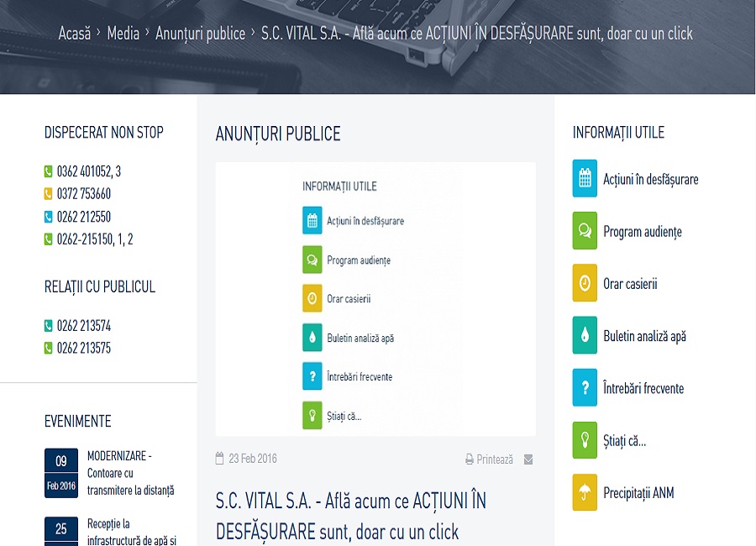Viewport: 756px width, 546px height.
Task: Click the phone icon beside 0262 213575
Action: coord(48,348)
